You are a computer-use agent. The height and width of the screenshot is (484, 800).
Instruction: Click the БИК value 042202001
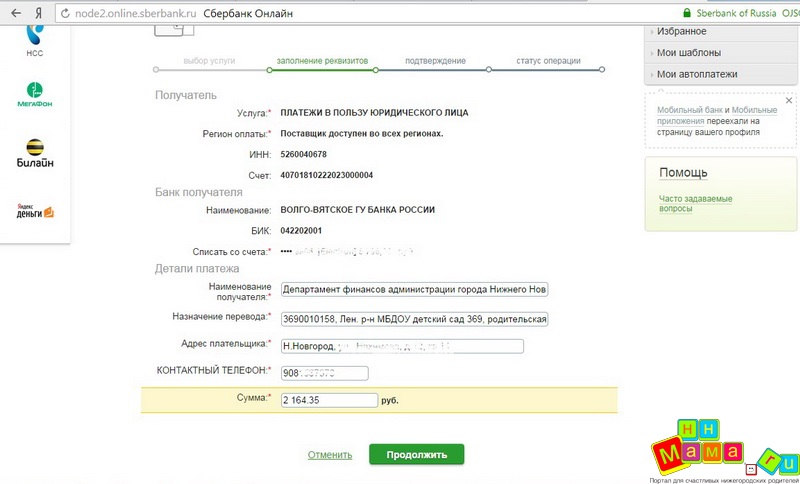[x=301, y=231]
